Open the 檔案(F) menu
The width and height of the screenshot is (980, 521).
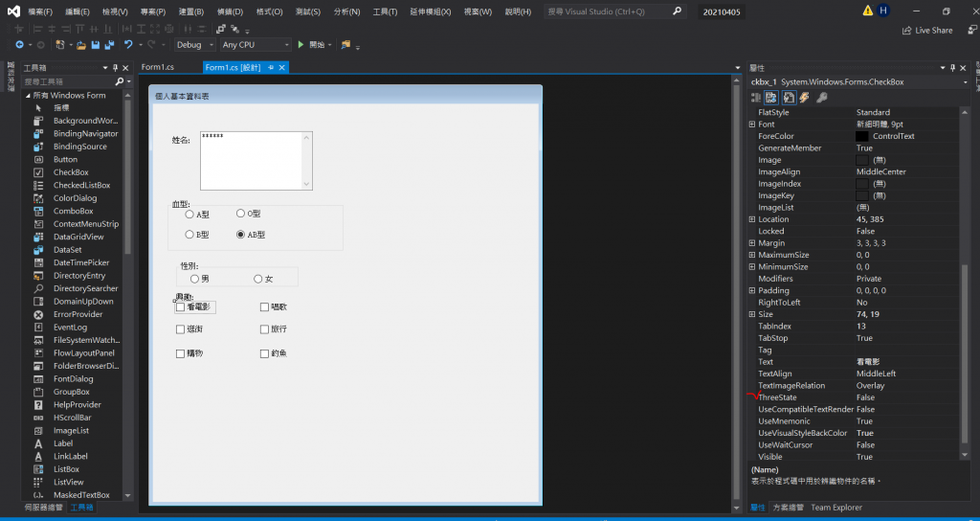coord(40,11)
